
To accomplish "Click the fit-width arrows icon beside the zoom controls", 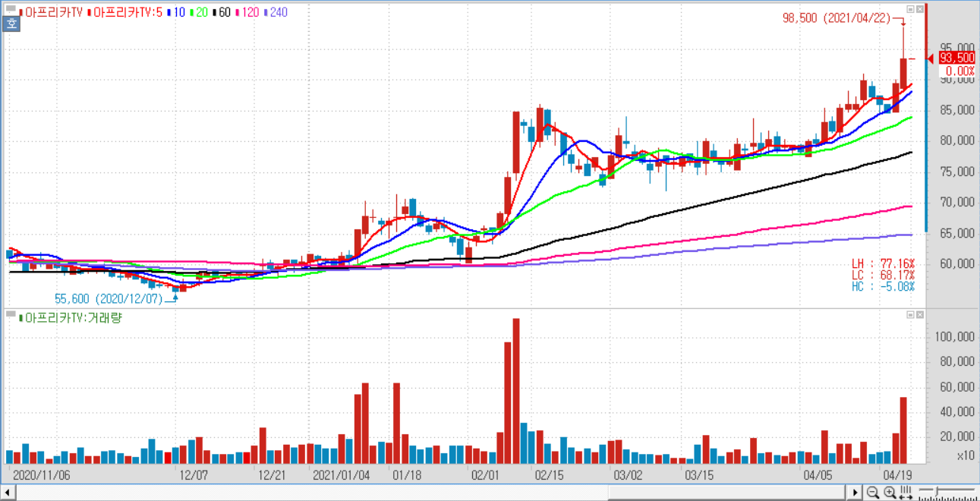I will click(x=906, y=493).
